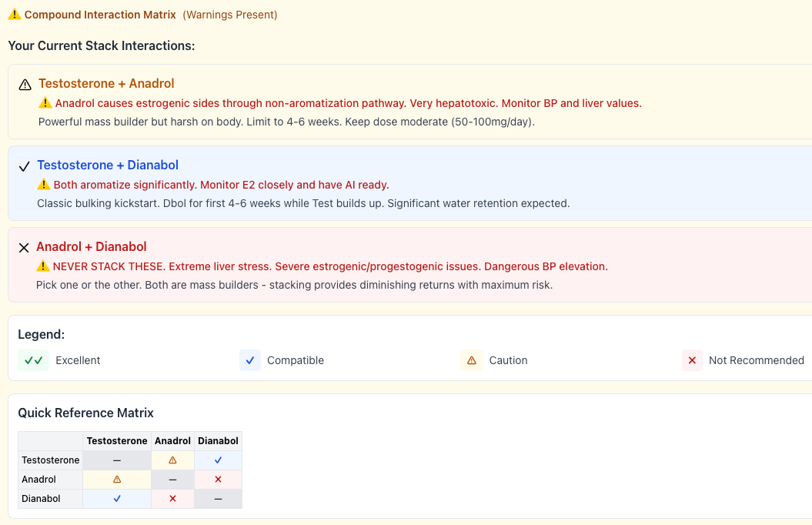
Task: Select the Anadrol + Dianabol red heading
Action: tap(92, 247)
